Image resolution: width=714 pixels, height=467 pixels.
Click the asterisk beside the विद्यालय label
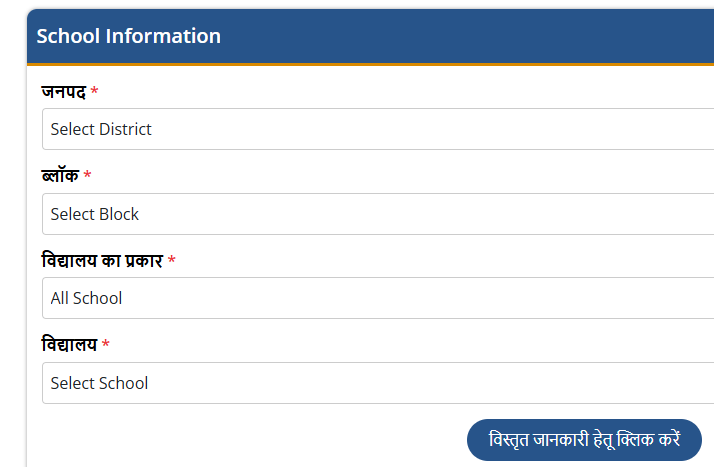tap(106, 345)
